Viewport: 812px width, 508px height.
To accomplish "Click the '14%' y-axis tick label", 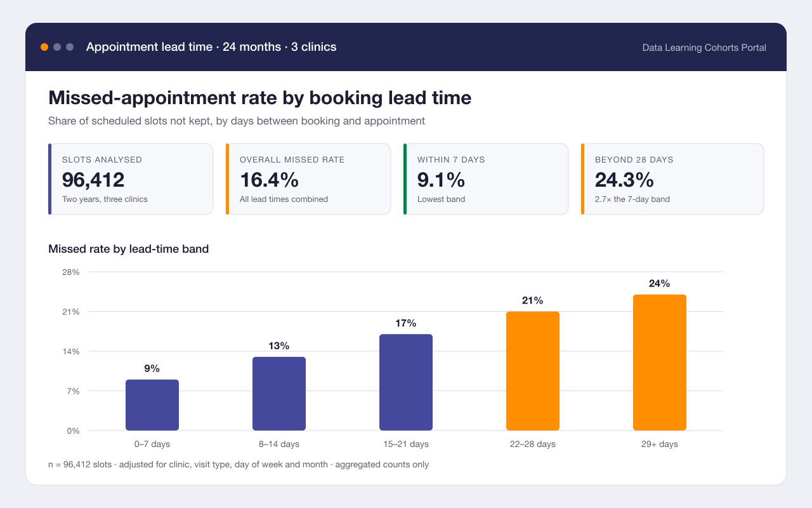I will pos(70,352).
